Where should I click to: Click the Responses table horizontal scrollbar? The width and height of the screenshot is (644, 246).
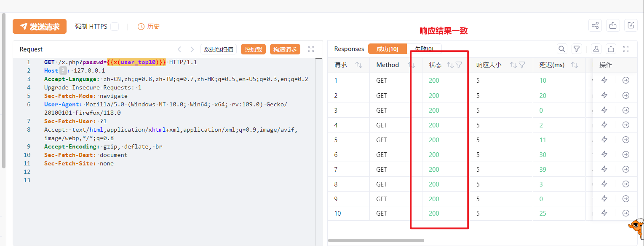coord(376,241)
